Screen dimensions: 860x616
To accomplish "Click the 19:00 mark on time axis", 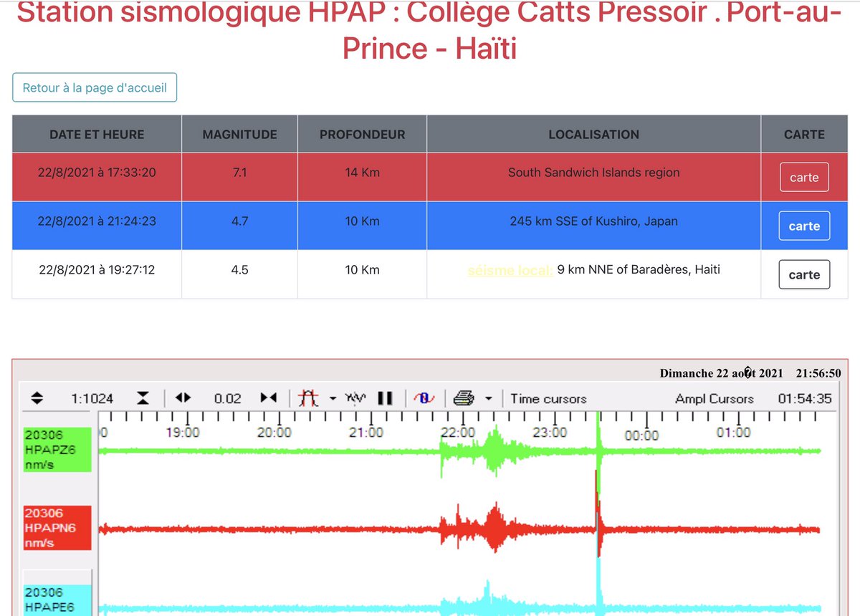I will [183, 433].
